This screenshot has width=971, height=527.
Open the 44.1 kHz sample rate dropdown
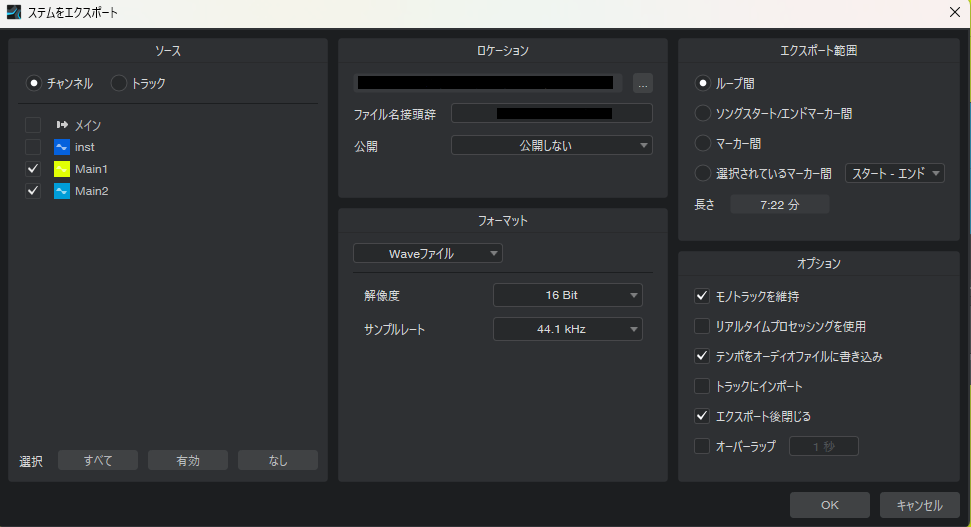coord(568,329)
